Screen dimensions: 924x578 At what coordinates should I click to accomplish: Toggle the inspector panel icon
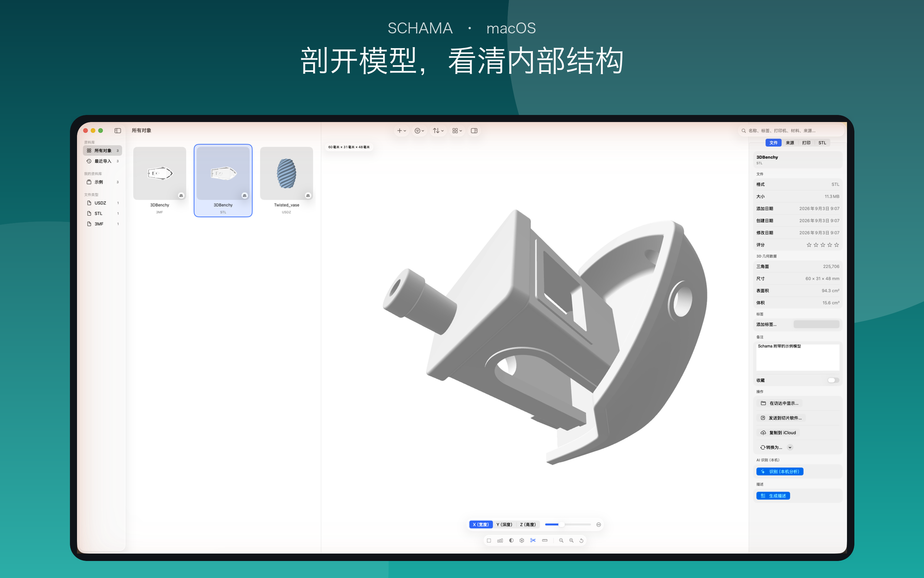pyautogui.click(x=474, y=131)
